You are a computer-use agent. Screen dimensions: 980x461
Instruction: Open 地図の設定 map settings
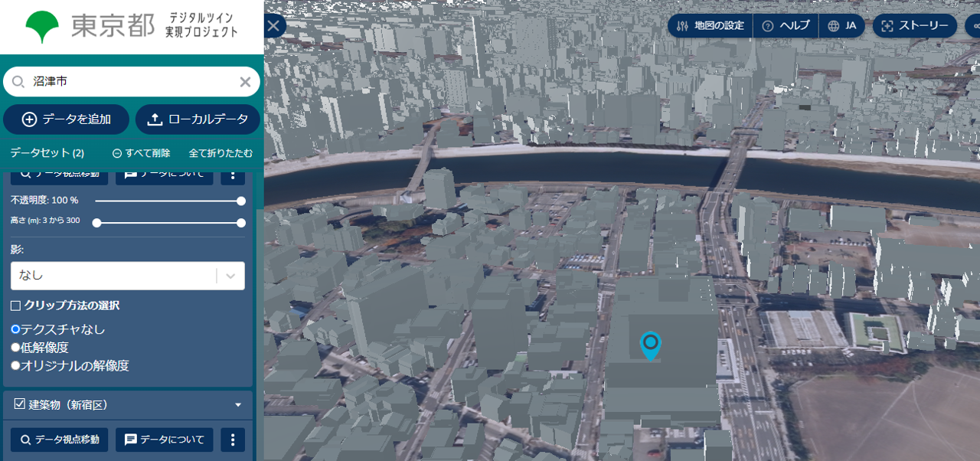click(710, 26)
